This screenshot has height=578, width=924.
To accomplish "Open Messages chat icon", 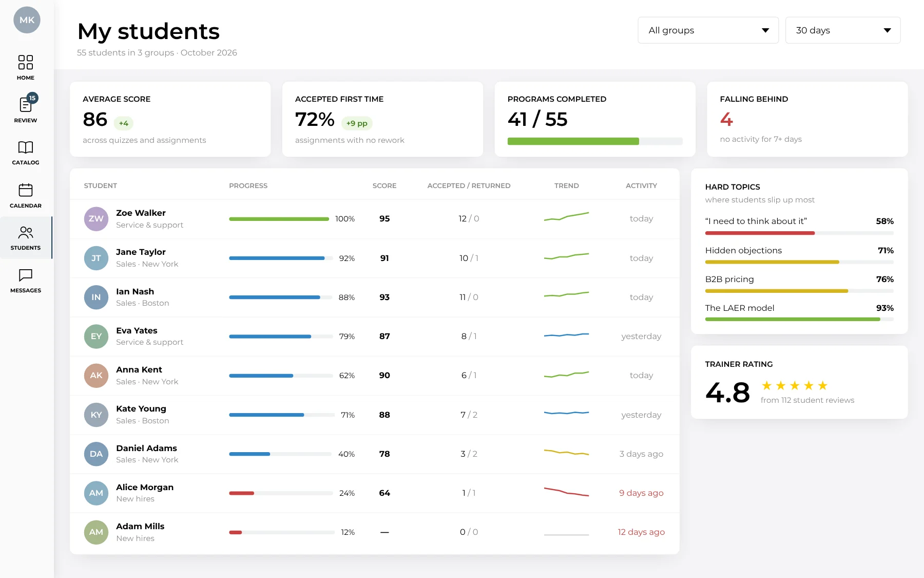I will (26, 275).
